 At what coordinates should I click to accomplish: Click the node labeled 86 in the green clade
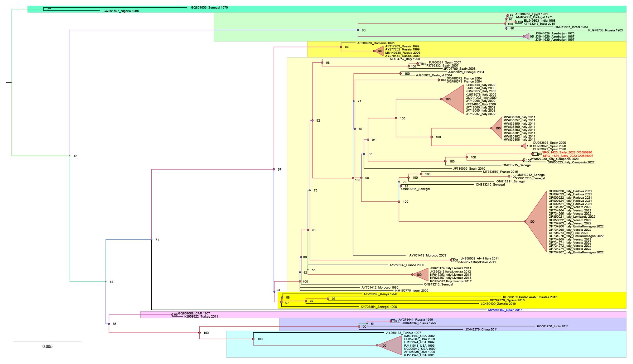(x=358, y=30)
